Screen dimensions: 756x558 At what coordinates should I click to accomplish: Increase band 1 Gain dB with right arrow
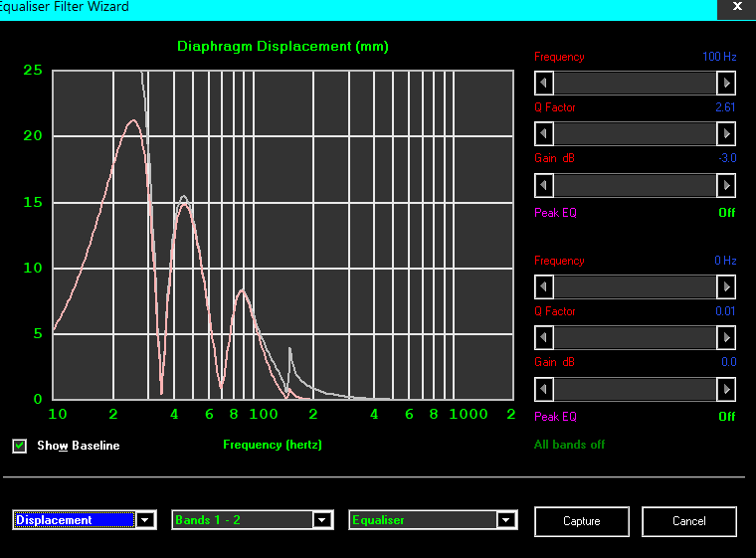click(x=726, y=185)
